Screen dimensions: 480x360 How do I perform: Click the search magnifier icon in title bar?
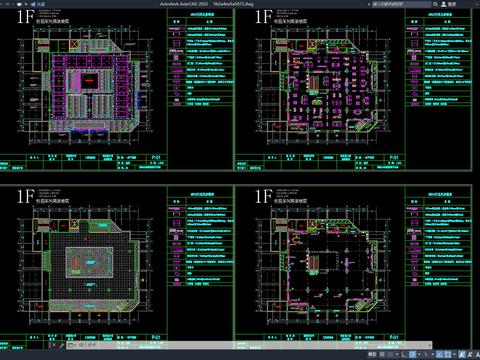(435, 4)
